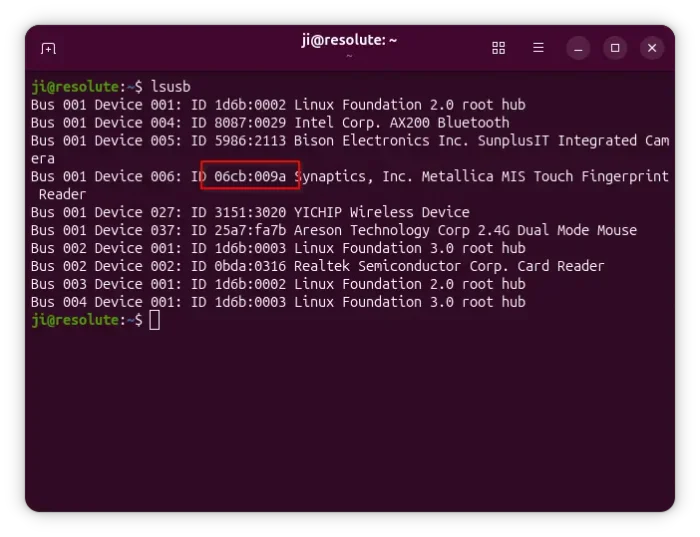The height and width of the screenshot is (537, 700).
Task: Click the Bus 001 Device 001 root hub line
Action: coord(278,105)
